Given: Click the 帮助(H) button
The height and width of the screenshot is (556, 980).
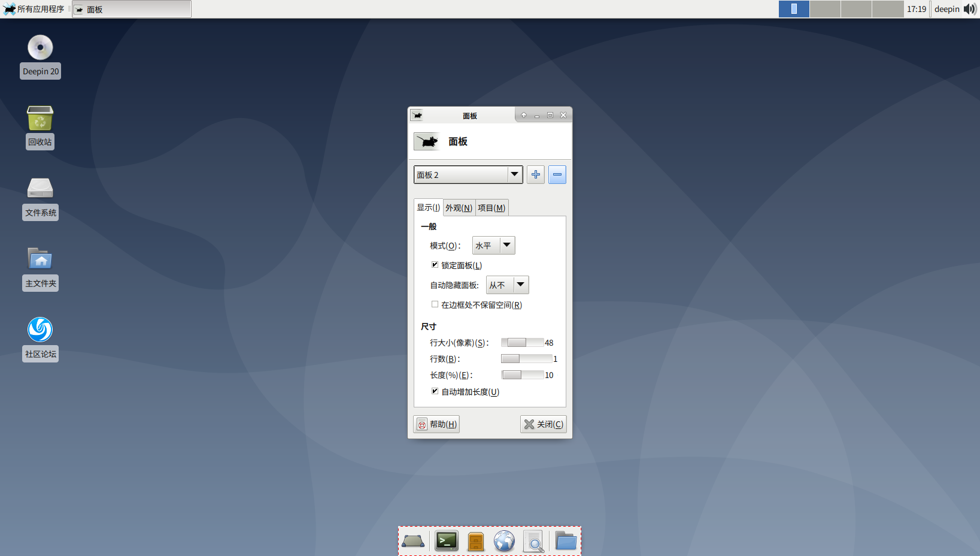Looking at the screenshot, I should pos(436,424).
